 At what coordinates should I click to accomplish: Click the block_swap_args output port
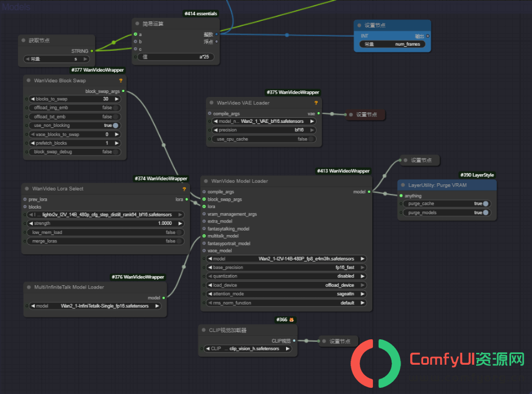(123, 91)
